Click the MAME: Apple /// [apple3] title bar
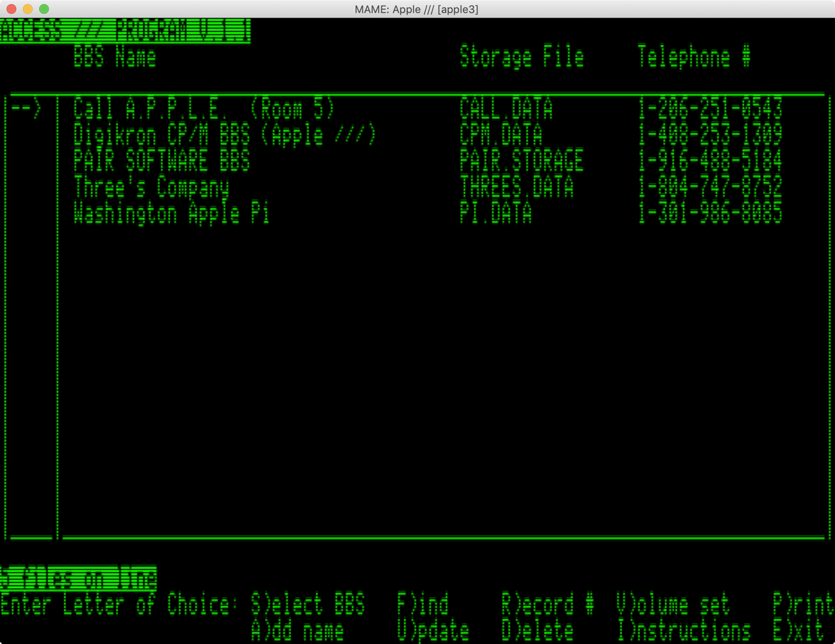Viewport: 835px width, 644px height. click(417, 9)
